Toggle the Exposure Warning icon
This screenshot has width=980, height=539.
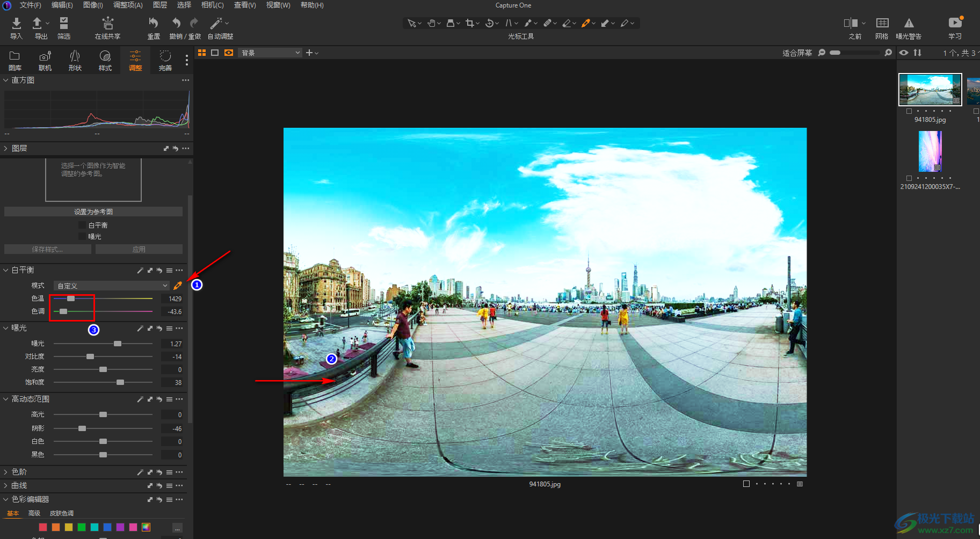(x=909, y=24)
